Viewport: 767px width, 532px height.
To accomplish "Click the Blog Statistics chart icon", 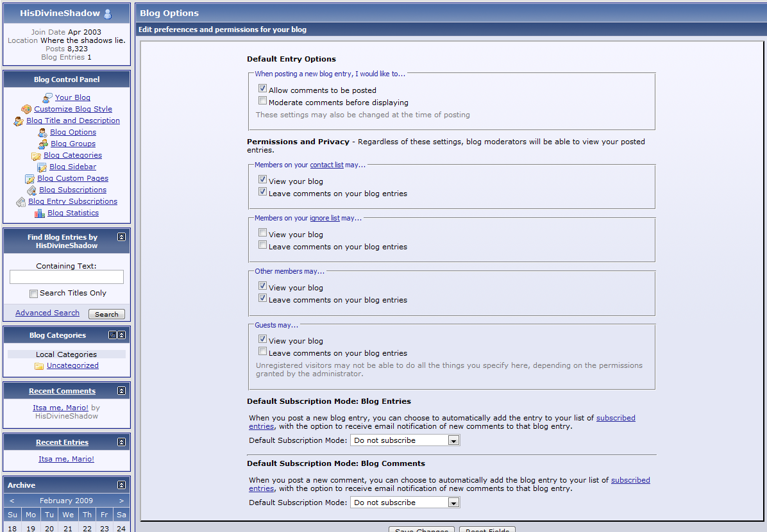I will point(40,213).
